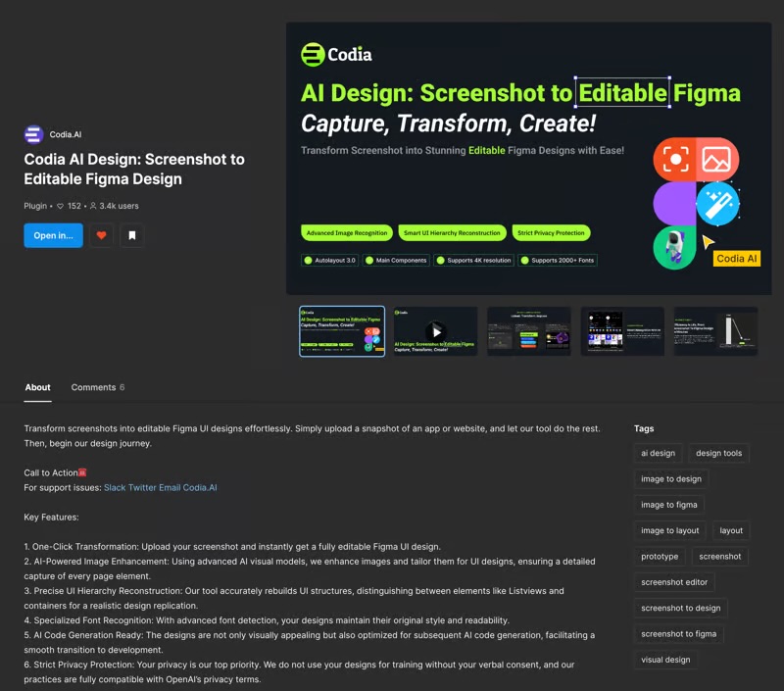This screenshot has height=691, width=784.
Task: Switch to the Comments tab
Action: [x=97, y=387]
